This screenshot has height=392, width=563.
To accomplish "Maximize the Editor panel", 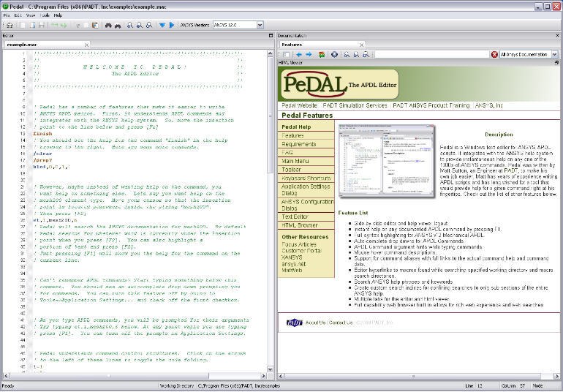I will 271,36.
